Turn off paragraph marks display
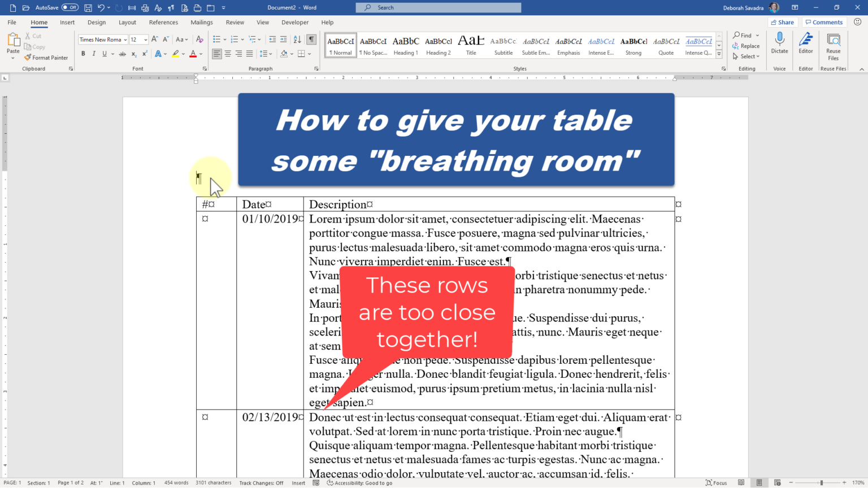This screenshot has width=868, height=488. tap(311, 39)
